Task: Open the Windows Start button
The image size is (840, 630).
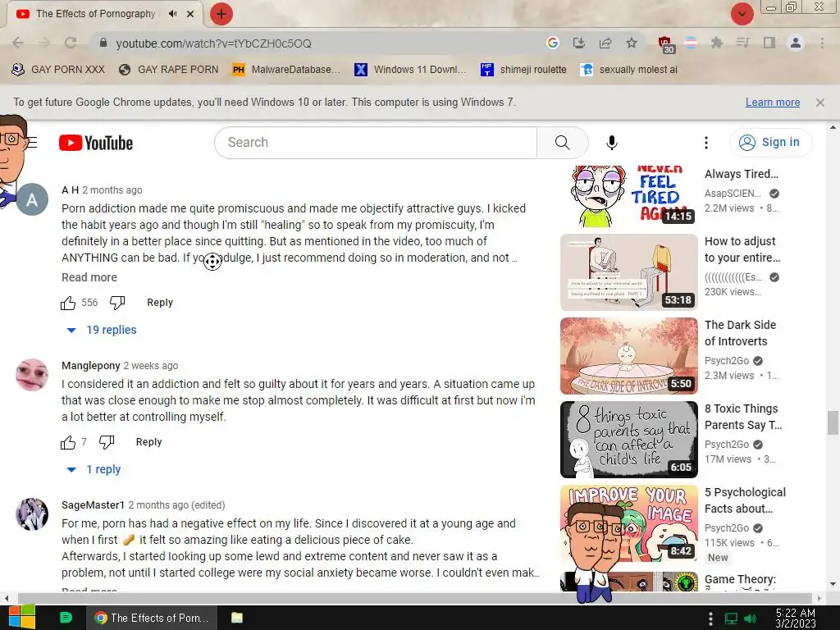Action: [x=21, y=618]
